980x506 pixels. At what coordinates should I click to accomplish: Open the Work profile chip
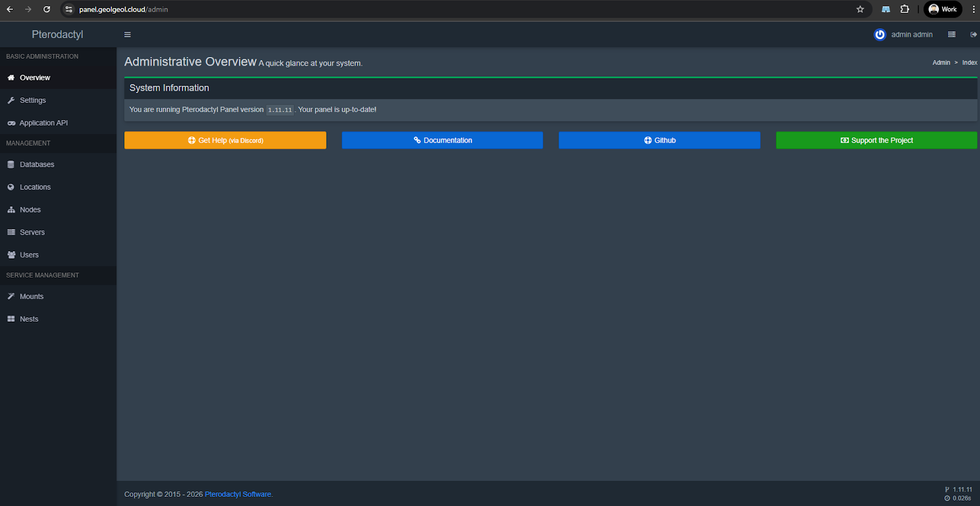(943, 9)
